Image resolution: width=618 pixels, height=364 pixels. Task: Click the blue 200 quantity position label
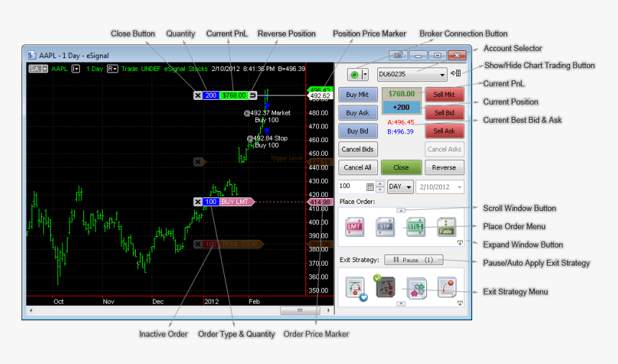211,95
